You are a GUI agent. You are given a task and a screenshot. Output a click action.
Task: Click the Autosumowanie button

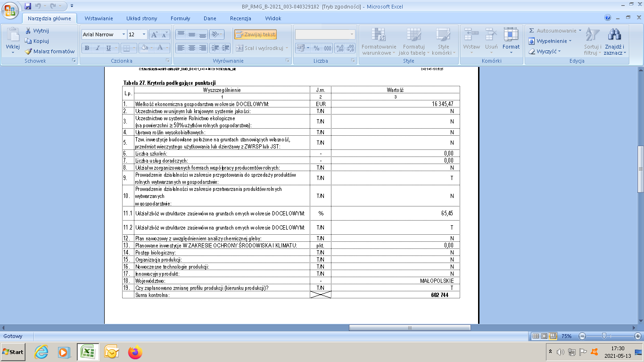click(555, 31)
